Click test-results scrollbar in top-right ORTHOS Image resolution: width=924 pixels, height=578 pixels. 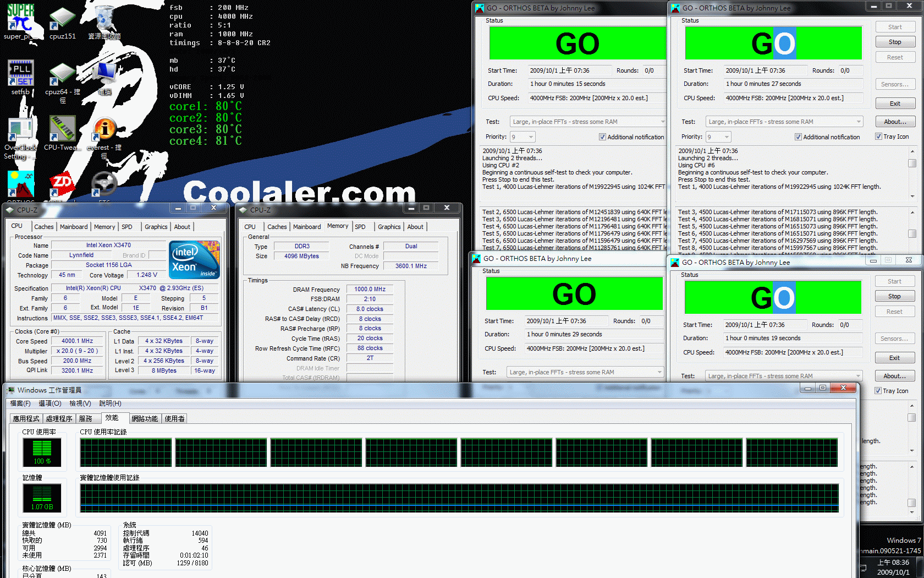click(x=912, y=230)
